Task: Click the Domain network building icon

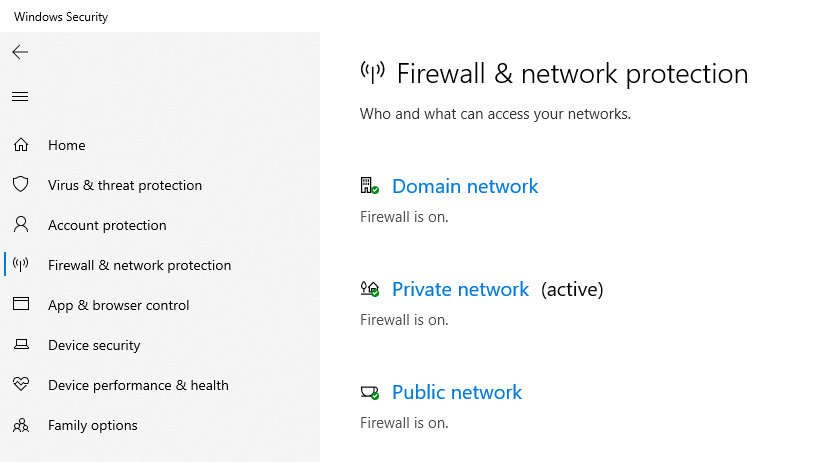Action: (369, 186)
